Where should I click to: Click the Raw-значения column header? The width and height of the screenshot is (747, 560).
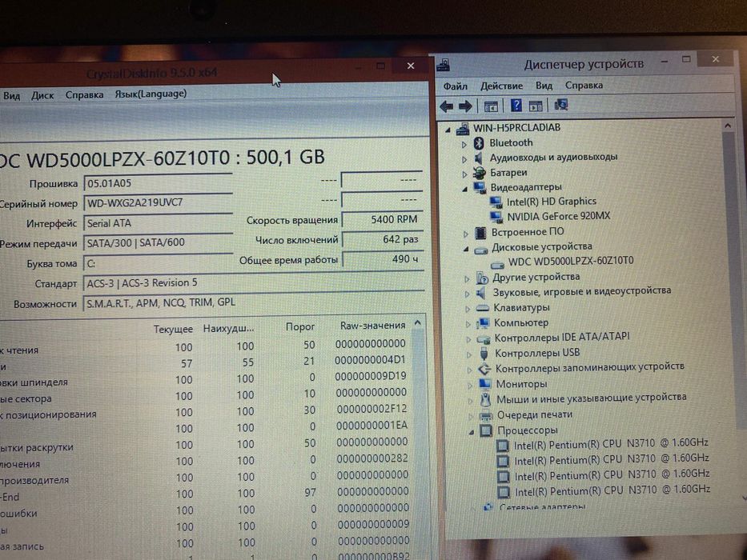pos(372,326)
